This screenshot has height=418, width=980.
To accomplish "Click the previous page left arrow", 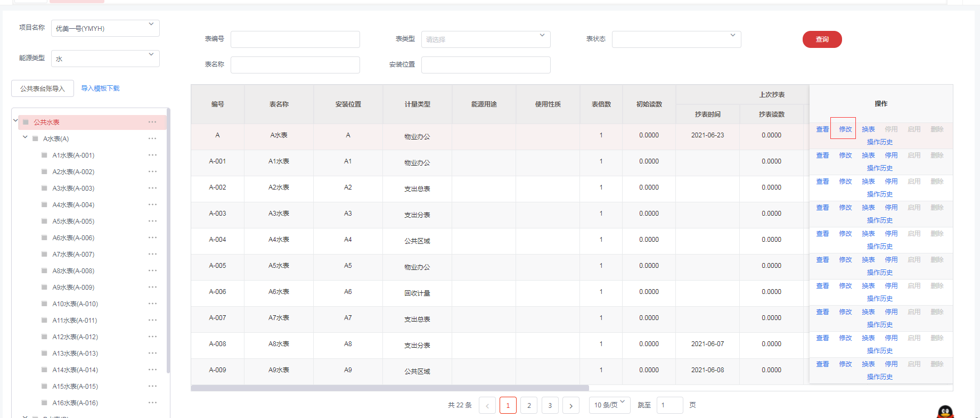I will 487,406.
